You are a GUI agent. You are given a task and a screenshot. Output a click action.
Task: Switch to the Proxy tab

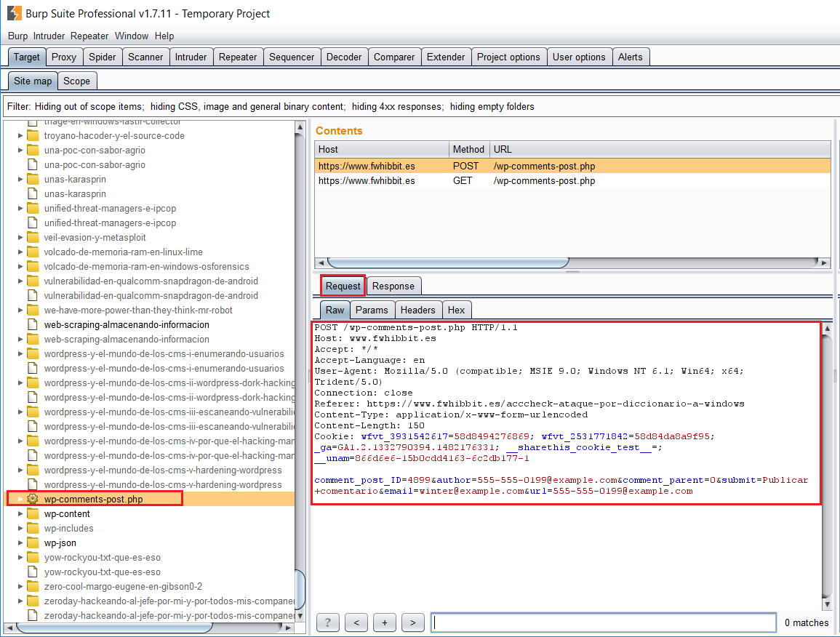pos(64,57)
